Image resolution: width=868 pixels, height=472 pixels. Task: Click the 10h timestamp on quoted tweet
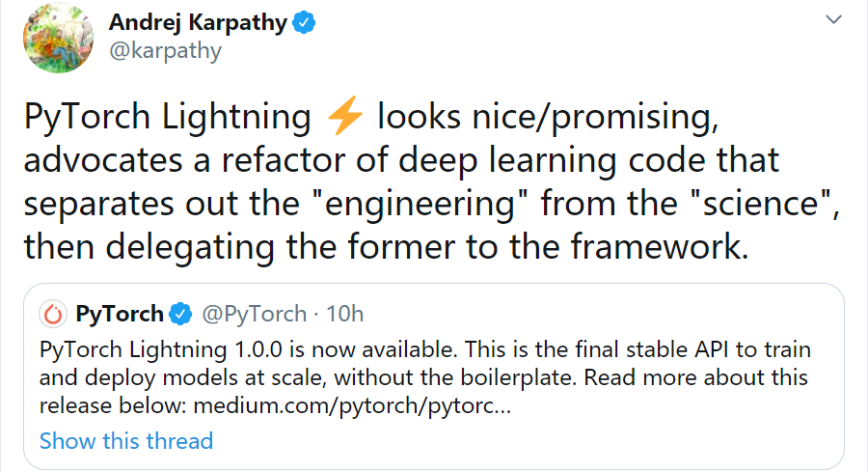pos(344,315)
